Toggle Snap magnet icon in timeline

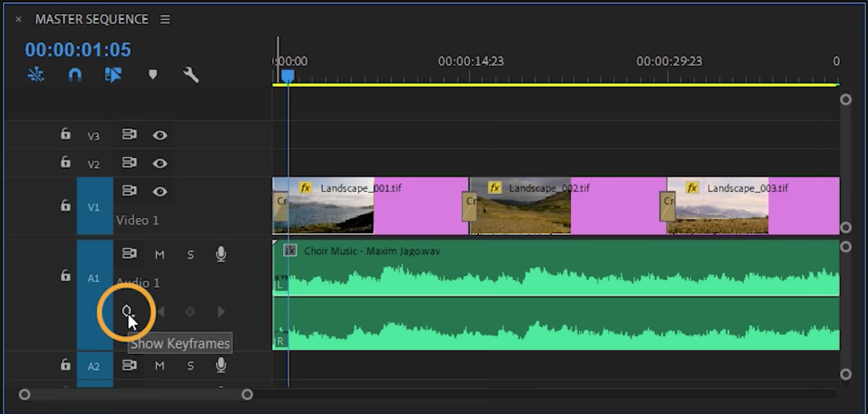click(x=75, y=75)
